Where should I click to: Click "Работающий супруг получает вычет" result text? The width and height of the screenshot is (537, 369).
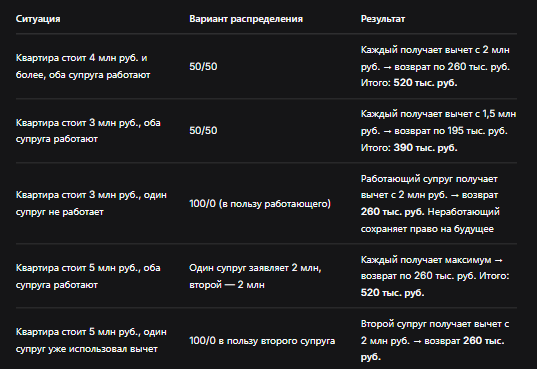[429, 187]
